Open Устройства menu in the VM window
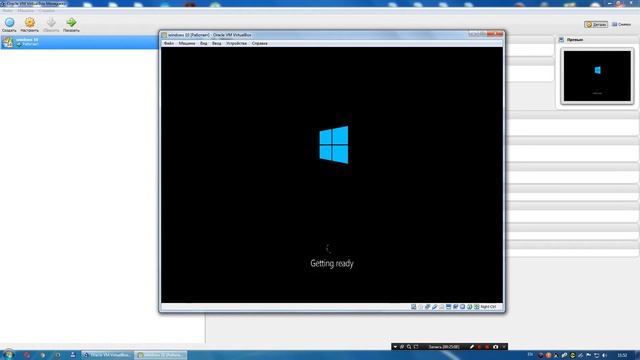This screenshot has height=360, width=640. pos(236,43)
